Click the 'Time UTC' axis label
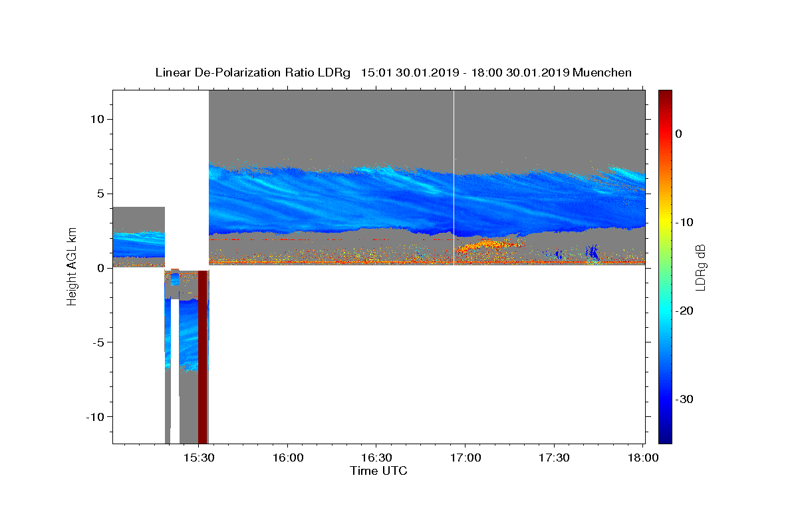This screenshot has height=532, width=798. (378, 471)
